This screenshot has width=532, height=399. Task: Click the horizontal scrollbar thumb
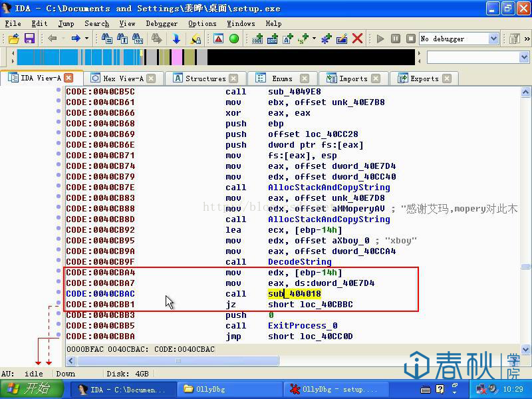pyautogui.click(x=178, y=360)
